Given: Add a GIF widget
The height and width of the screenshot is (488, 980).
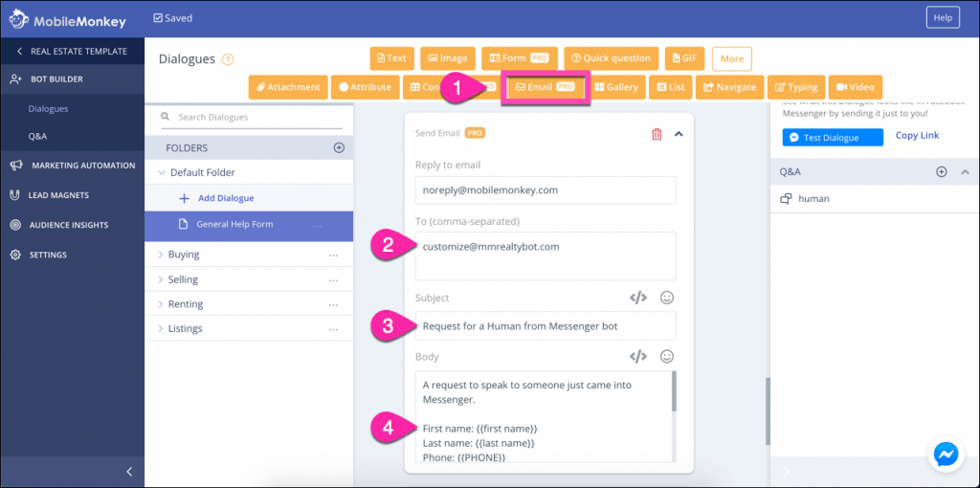Looking at the screenshot, I should (x=685, y=58).
